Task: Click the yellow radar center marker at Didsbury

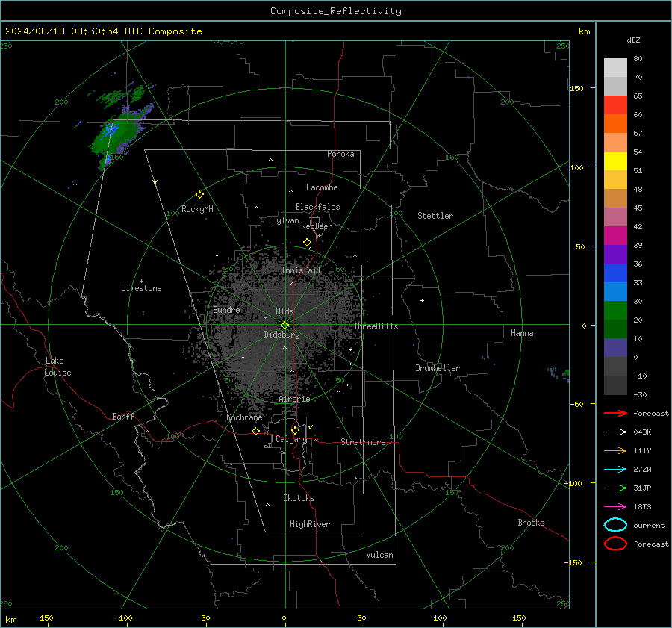Action: [x=284, y=326]
